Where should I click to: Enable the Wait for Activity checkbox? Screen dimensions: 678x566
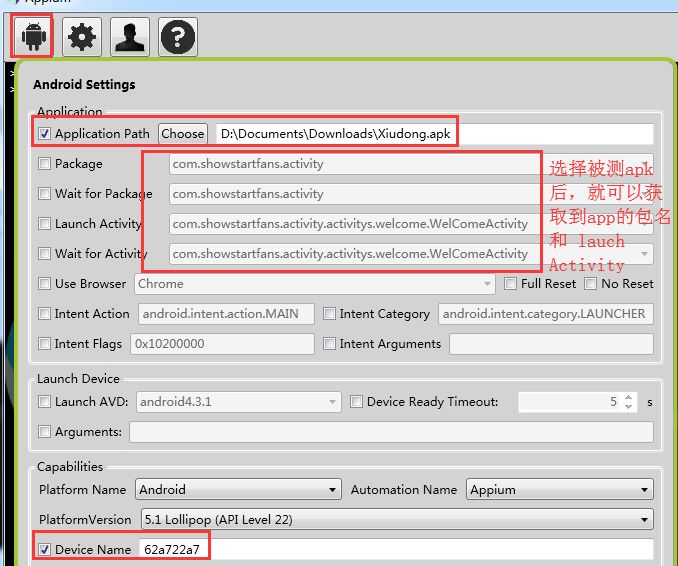(x=45, y=253)
